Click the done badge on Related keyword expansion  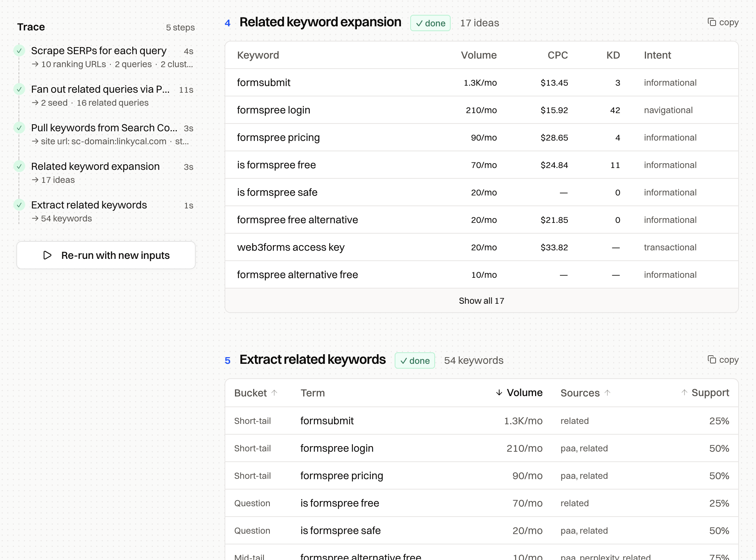pos(430,23)
